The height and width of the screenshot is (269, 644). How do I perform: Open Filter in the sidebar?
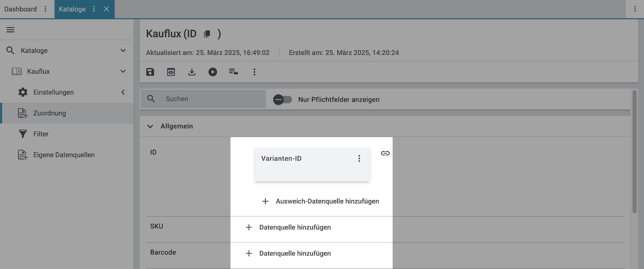click(41, 134)
